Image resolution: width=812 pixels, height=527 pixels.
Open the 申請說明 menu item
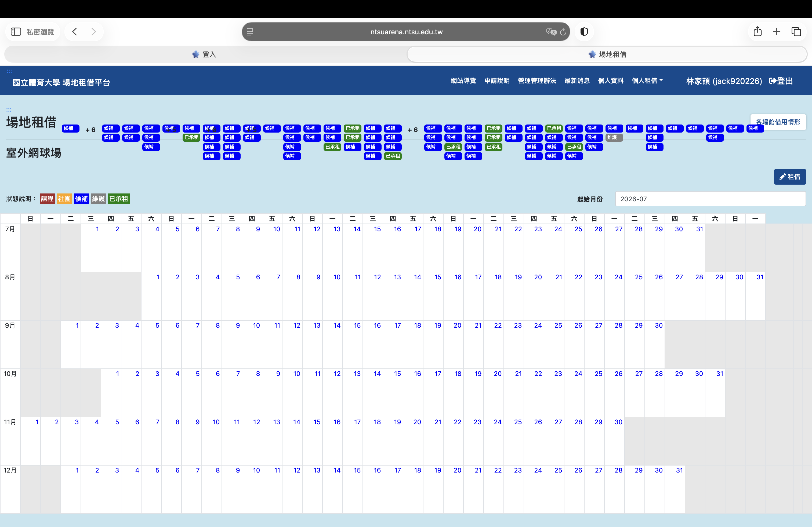tap(497, 81)
